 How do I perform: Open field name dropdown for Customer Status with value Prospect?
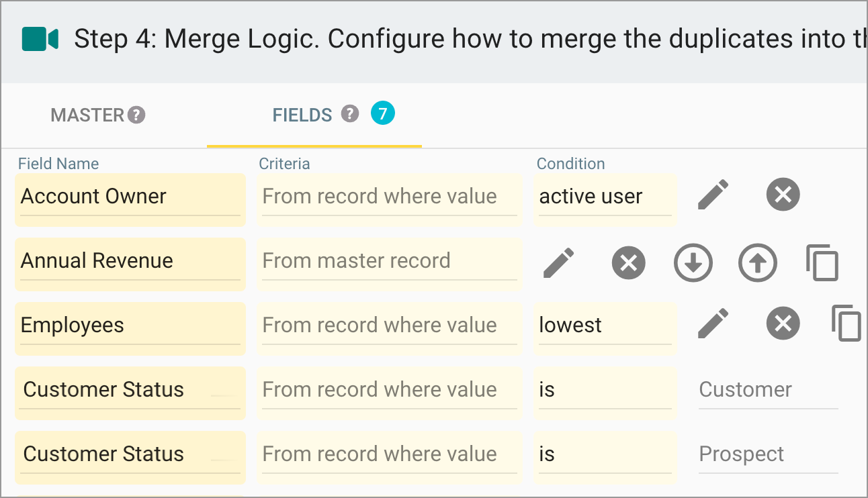coord(130,457)
